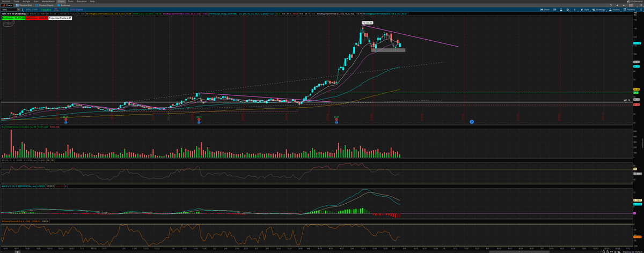
Task: Open the Patterns dropdown
Action: point(630,9)
